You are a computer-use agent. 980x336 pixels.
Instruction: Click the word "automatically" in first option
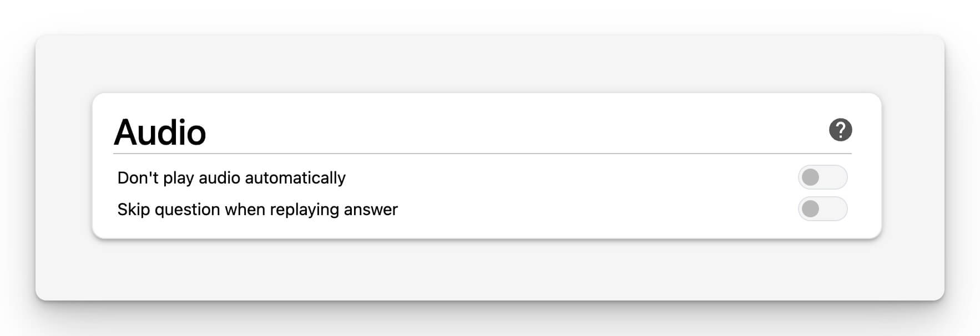295,178
